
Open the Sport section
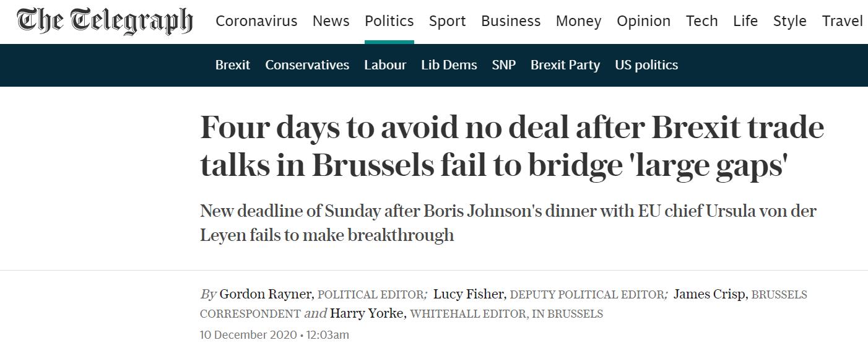447,21
